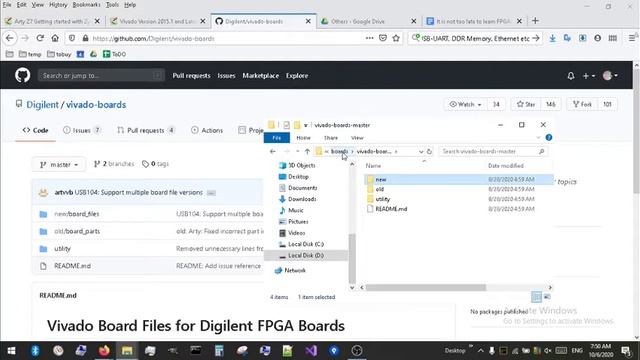Reload the page in Firefox
Image resolution: width=640 pixels, height=360 pixels.
point(40,38)
